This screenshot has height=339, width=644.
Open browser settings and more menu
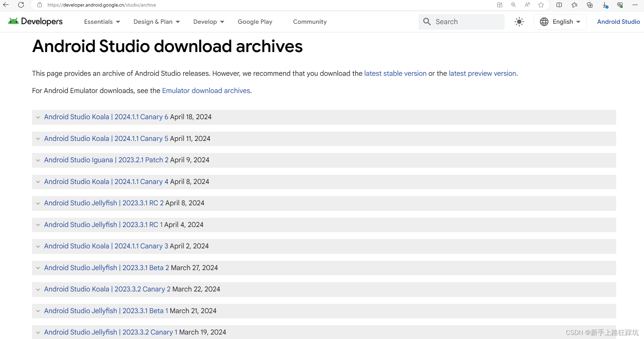635,5
